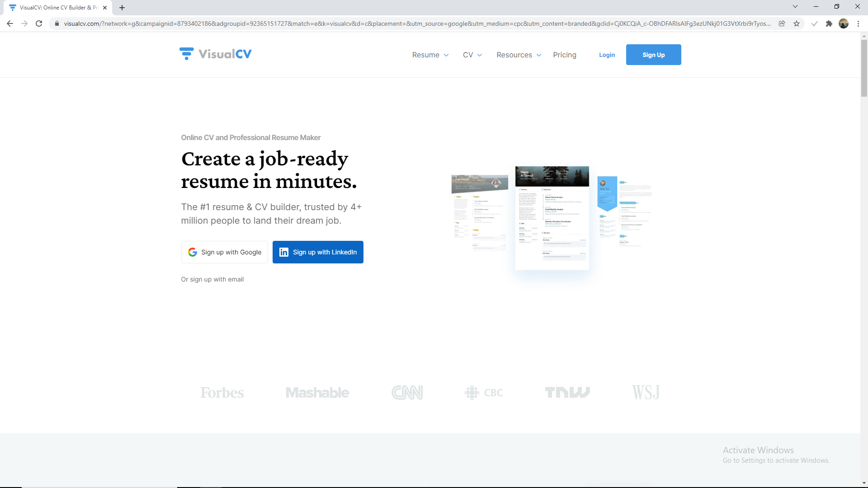
Task: Click the browser back navigation arrow
Action: (11, 24)
